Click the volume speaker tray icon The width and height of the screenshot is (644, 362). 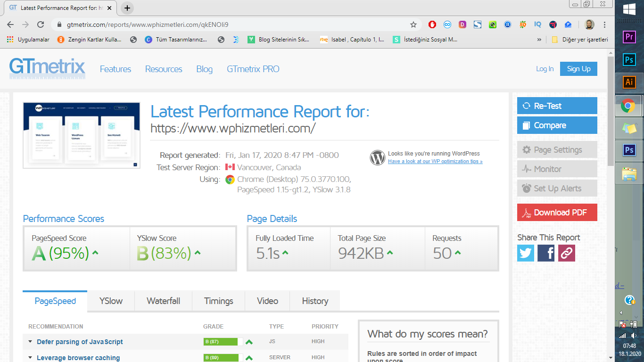pos(634,335)
